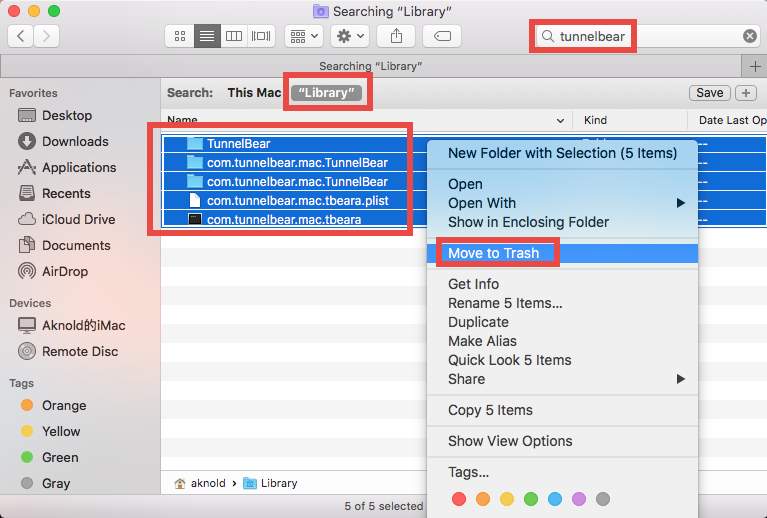Select the This Mac search scope

click(x=254, y=92)
